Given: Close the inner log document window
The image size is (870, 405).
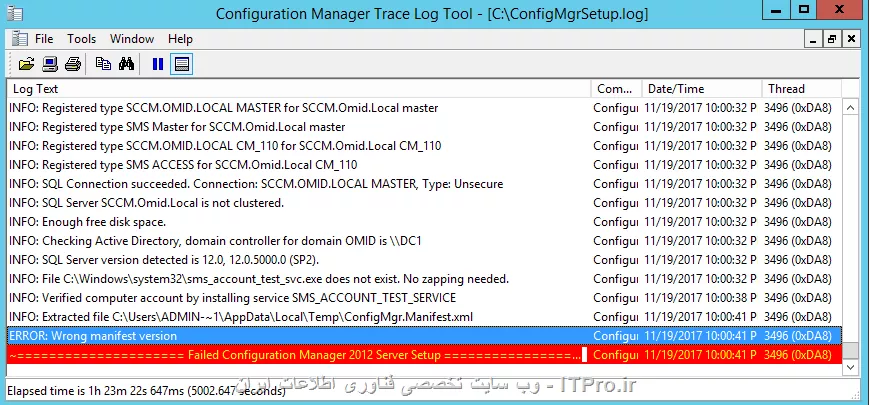Looking at the screenshot, I should pyautogui.click(x=851, y=39).
